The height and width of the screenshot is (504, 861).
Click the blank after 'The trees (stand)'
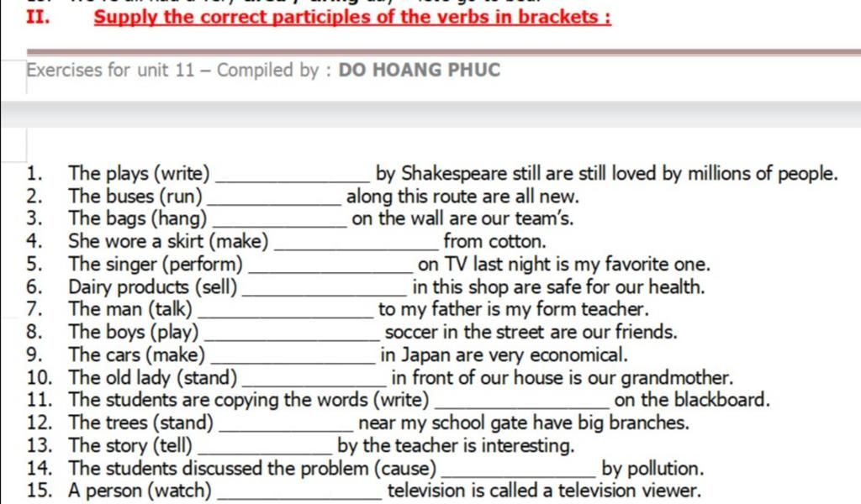click(x=286, y=424)
